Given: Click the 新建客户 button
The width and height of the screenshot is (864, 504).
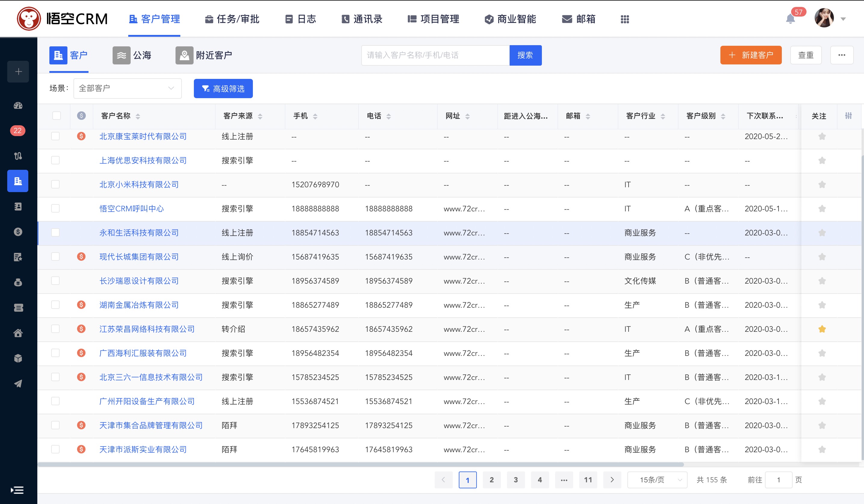Looking at the screenshot, I should click(751, 55).
